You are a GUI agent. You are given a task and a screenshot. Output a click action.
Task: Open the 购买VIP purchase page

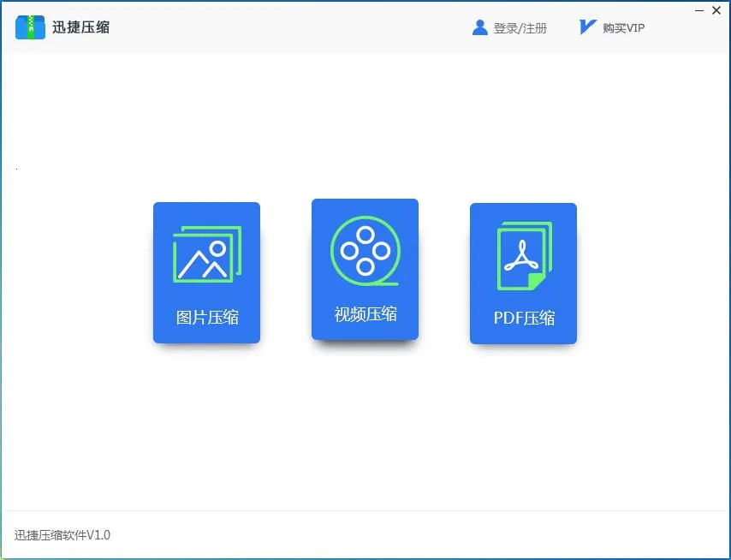click(623, 27)
